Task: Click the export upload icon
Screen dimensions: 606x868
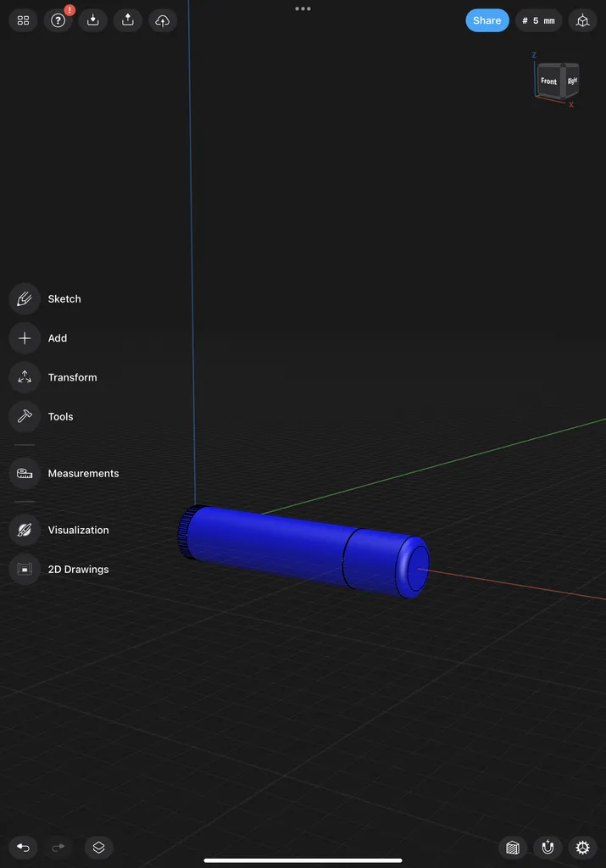Action: click(x=128, y=20)
